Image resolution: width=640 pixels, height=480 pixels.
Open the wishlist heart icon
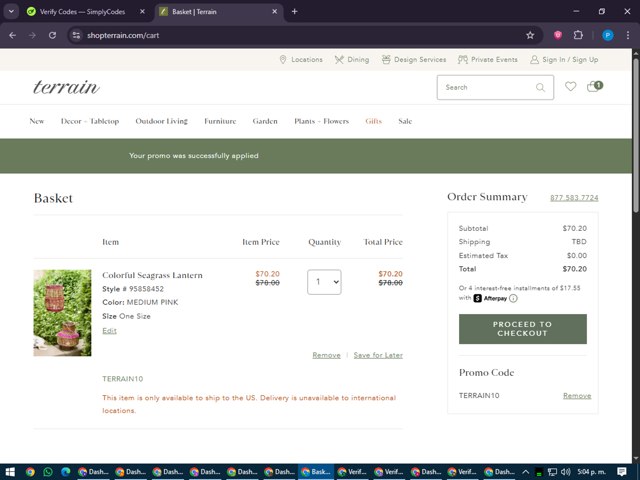(x=571, y=87)
